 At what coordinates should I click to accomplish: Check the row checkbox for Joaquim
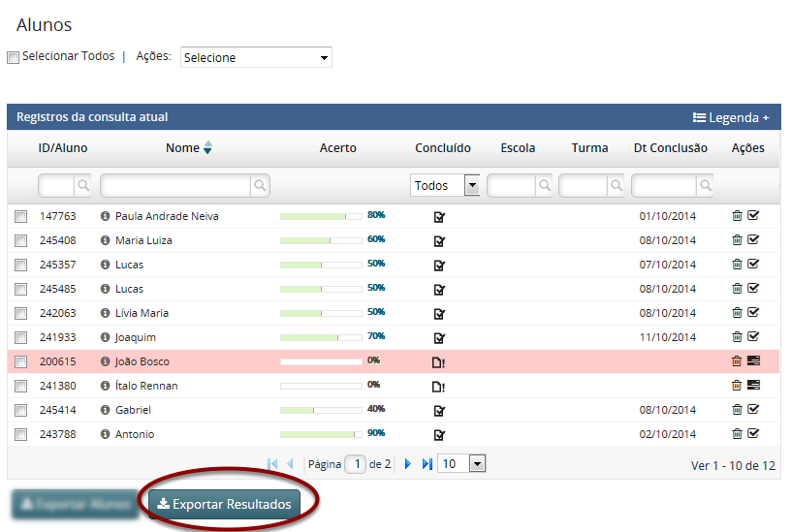21,337
